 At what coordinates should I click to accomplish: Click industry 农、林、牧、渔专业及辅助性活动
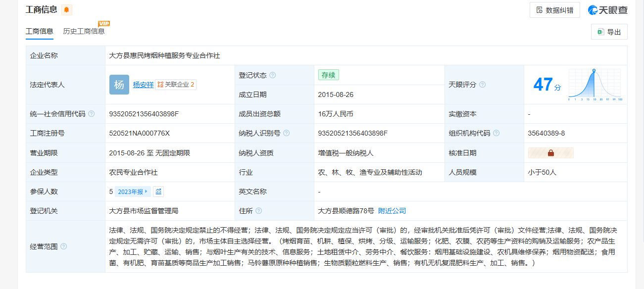(x=370, y=172)
